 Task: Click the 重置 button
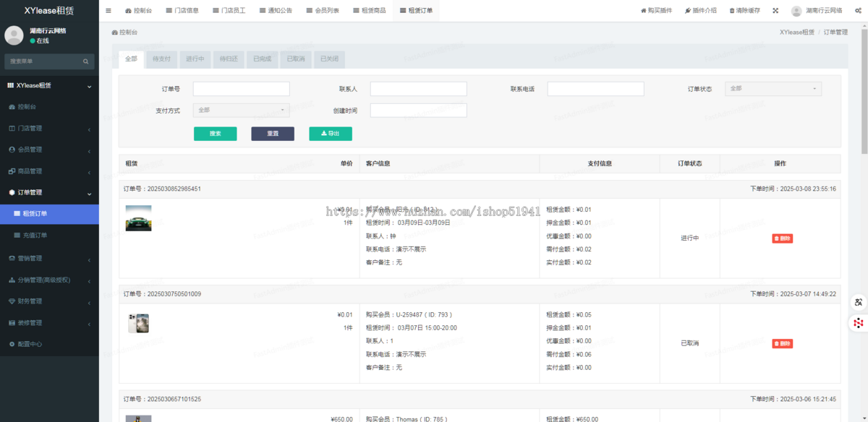pyautogui.click(x=273, y=134)
